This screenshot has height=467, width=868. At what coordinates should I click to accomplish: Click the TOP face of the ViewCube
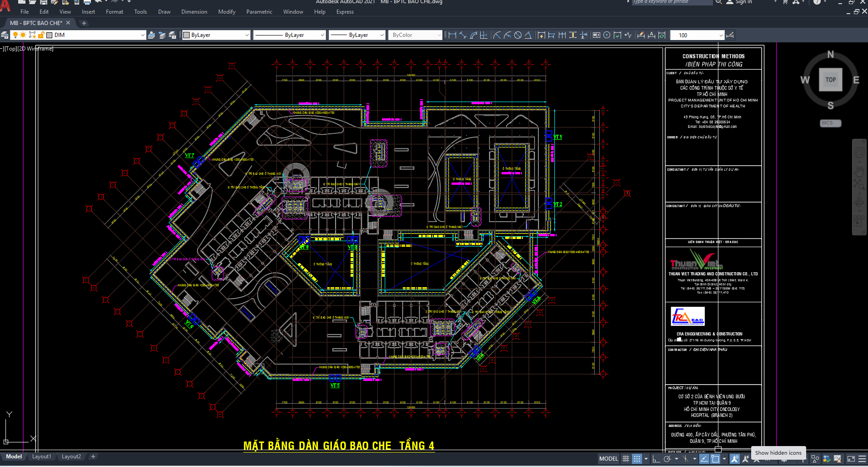[830, 80]
